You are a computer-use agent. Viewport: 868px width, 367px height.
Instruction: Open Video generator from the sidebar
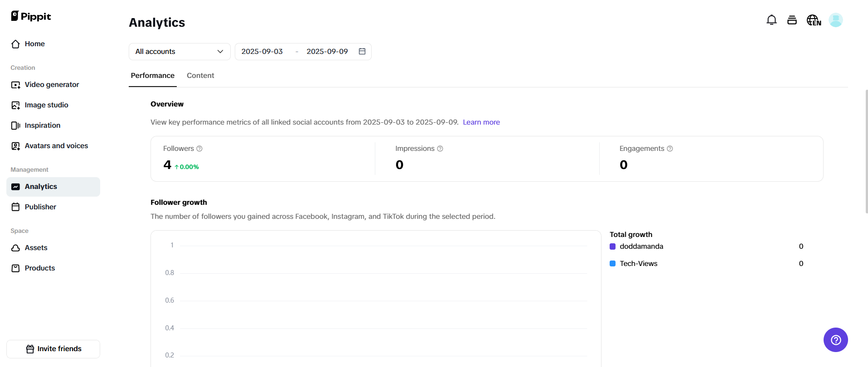52,85
